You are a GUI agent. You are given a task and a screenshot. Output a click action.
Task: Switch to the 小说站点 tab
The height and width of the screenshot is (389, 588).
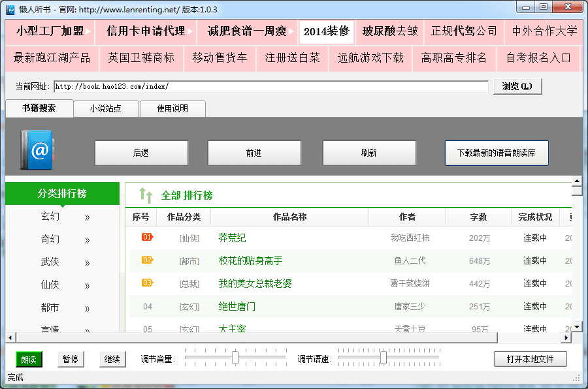point(106,108)
